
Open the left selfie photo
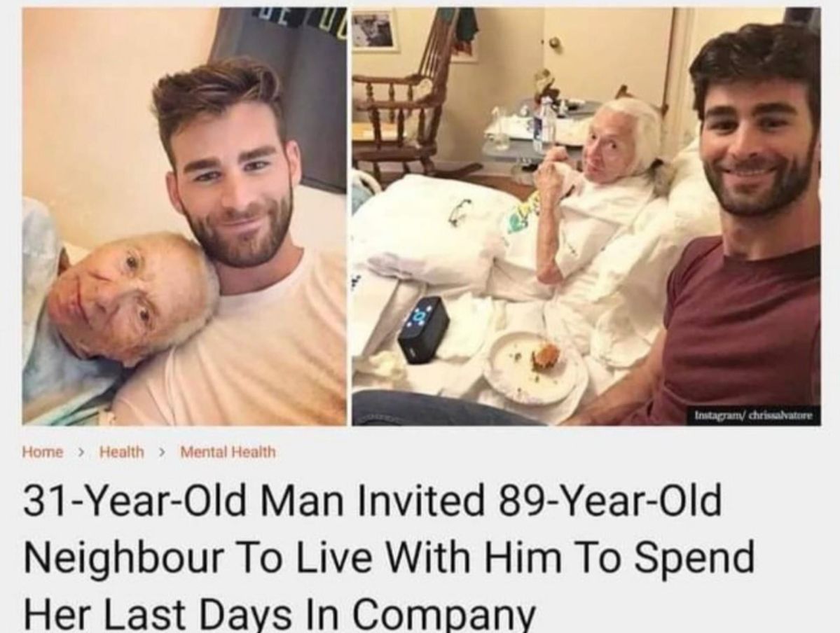(x=184, y=216)
